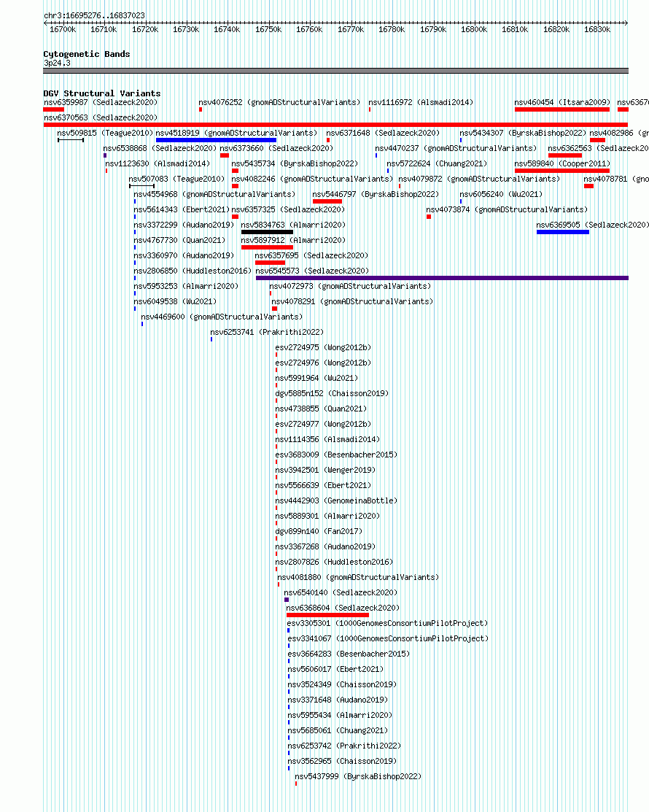
Task: Open dgv5885n152 (Chaisson2019) label
Action: [x=333, y=393]
